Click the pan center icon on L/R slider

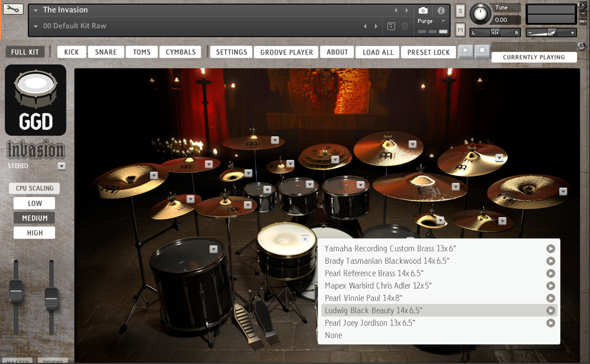tap(495, 32)
